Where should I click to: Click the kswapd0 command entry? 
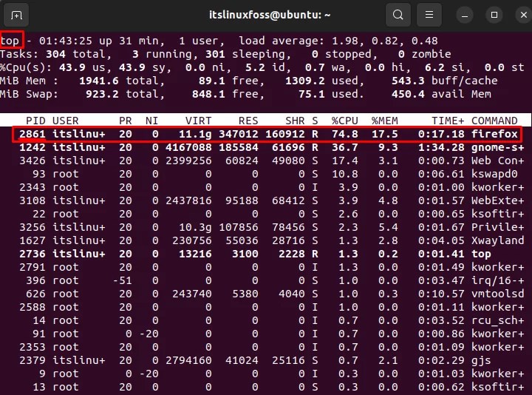click(x=494, y=175)
